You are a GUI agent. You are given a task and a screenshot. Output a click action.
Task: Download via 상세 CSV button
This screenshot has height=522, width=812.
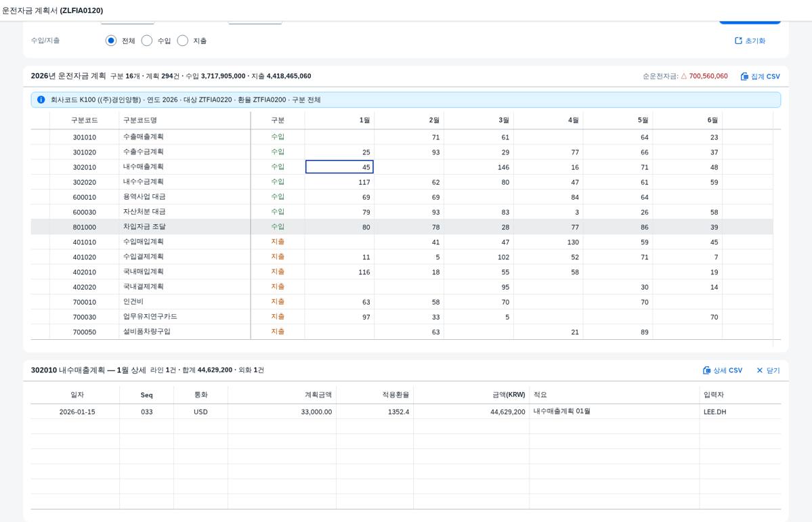[723, 370]
